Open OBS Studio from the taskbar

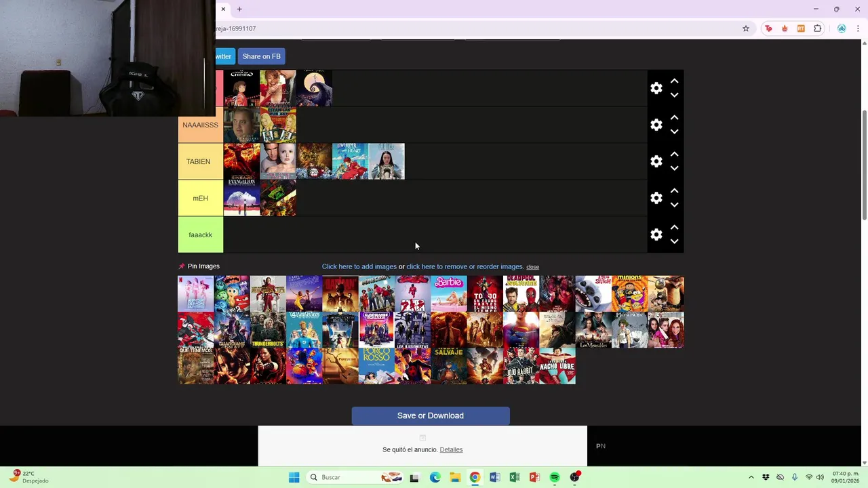pos(575,477)
